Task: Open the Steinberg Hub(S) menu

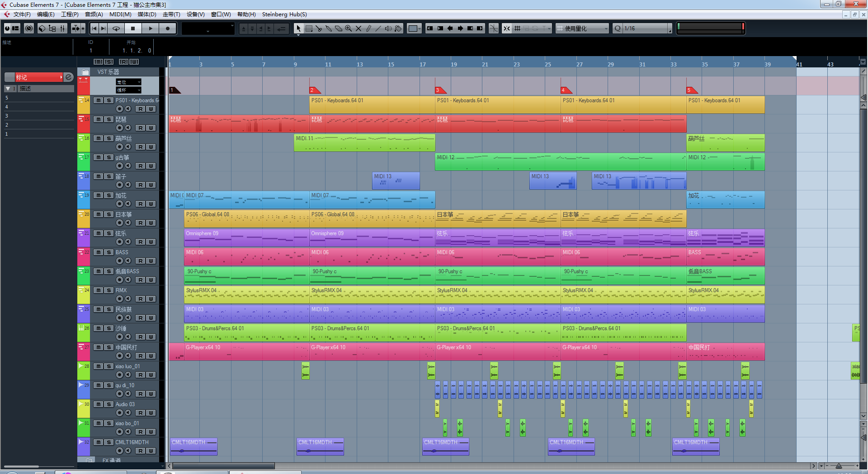Action: point(284,14)
